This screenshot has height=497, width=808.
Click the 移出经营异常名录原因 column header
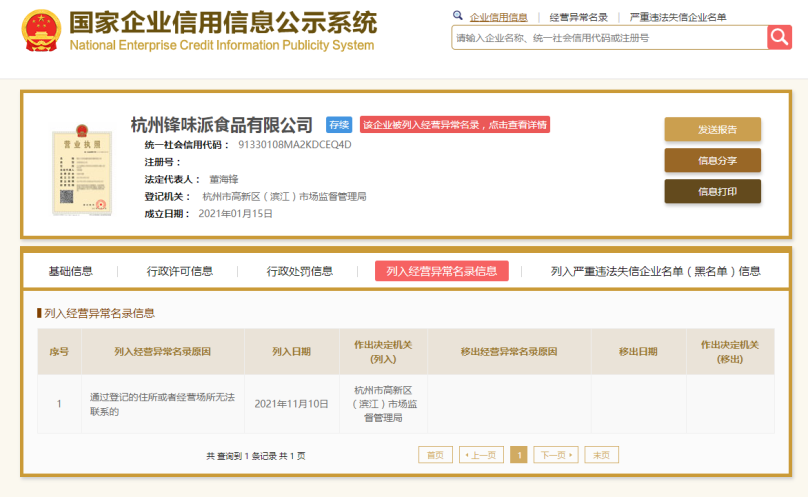coord(509,352)
